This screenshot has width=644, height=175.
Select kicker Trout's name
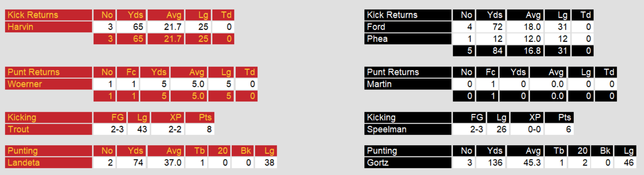pos(18,130)
